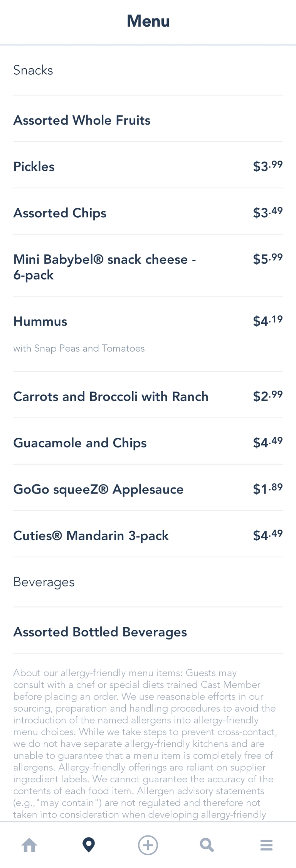
Task: Tap the $5.99 price for Babybel
Action: point(267,259)
